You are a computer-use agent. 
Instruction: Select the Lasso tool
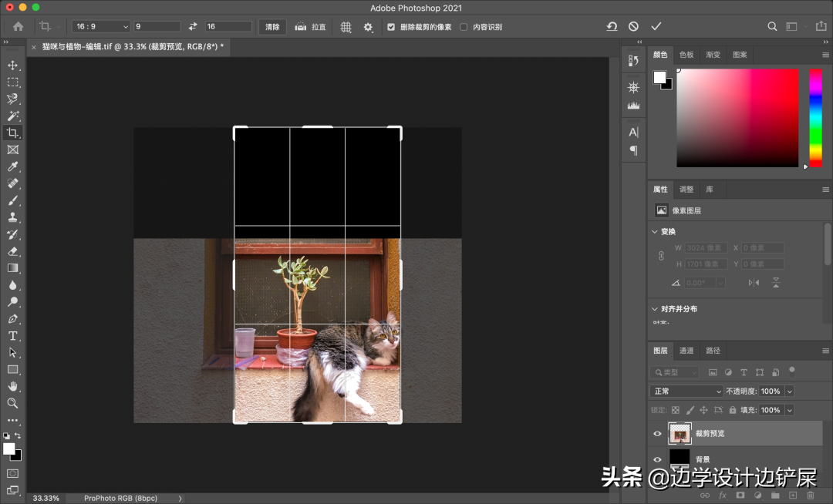[13, 99]
